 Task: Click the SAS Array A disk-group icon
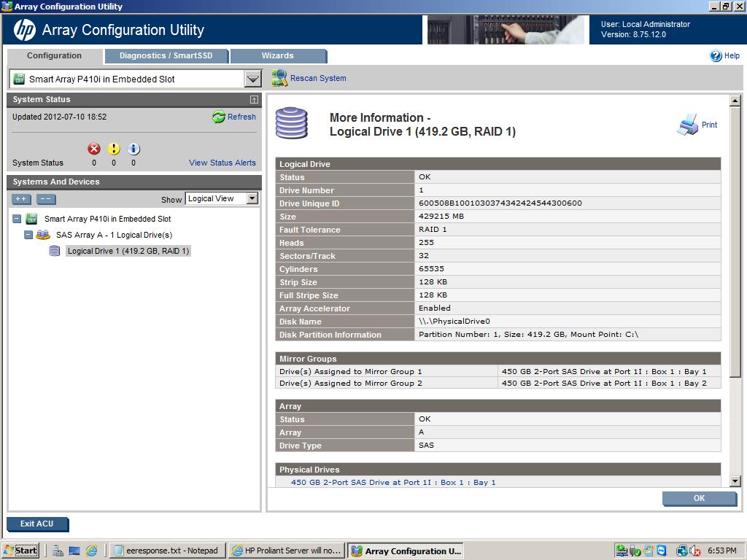pyautogui.click(x=43, y=235)
